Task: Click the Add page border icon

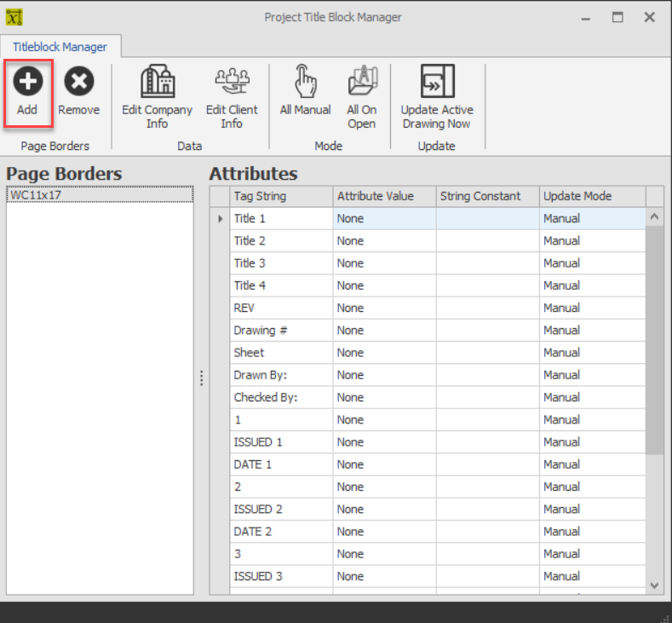Action: [x=28, y=81]
